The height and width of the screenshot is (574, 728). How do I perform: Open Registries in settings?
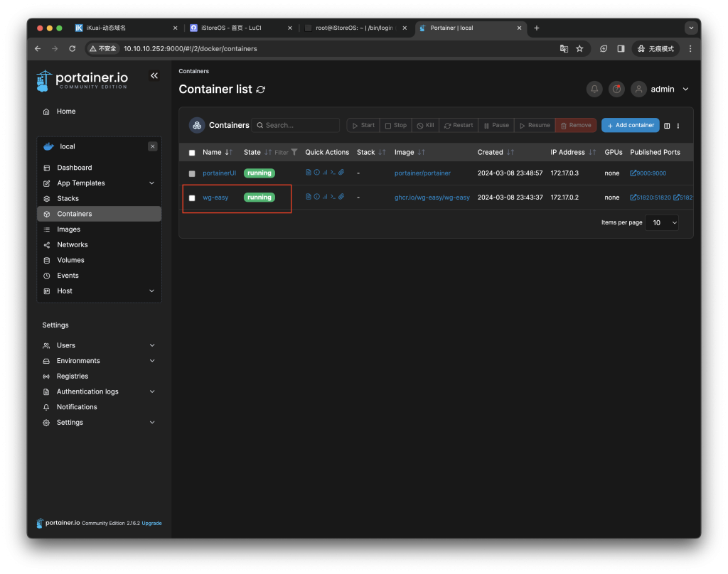click(x=73, y=377)
